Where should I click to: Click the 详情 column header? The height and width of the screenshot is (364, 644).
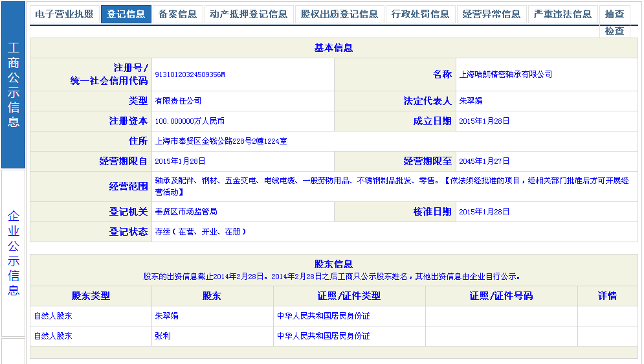coord(607,296)
